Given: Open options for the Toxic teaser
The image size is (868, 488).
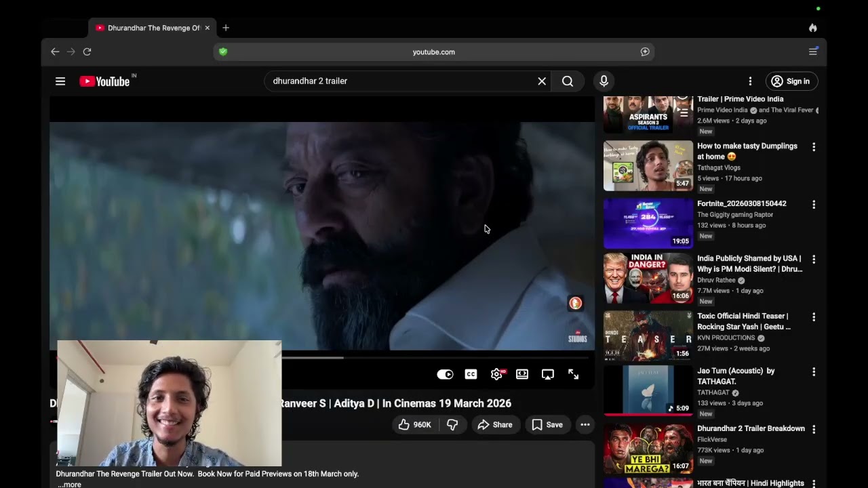Looking at the screenshot, I should click(814, 317).
